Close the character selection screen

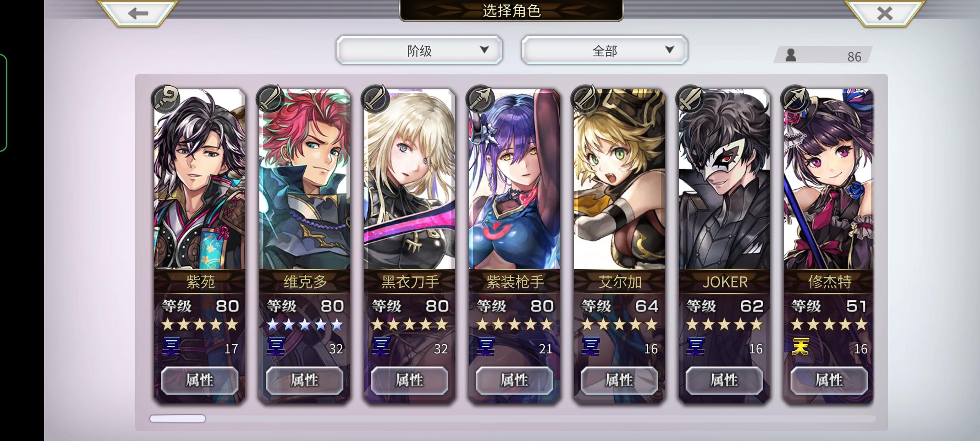[x=884, y=13]
